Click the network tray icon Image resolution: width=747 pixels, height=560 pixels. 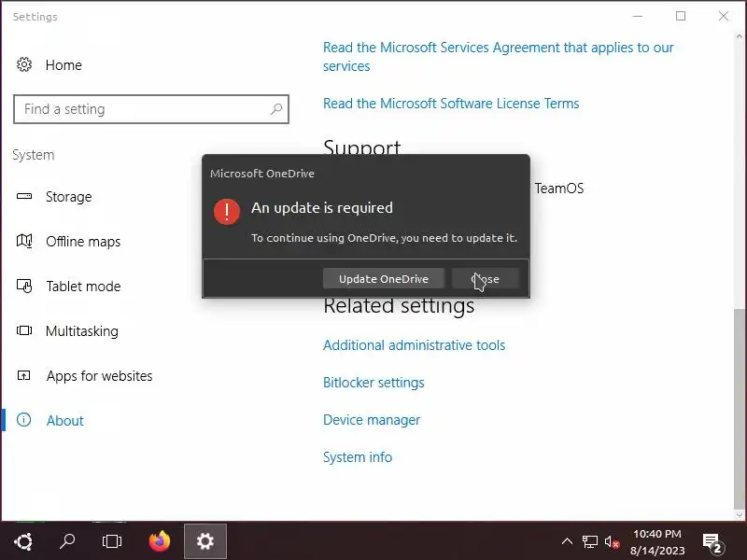(590, 541)
